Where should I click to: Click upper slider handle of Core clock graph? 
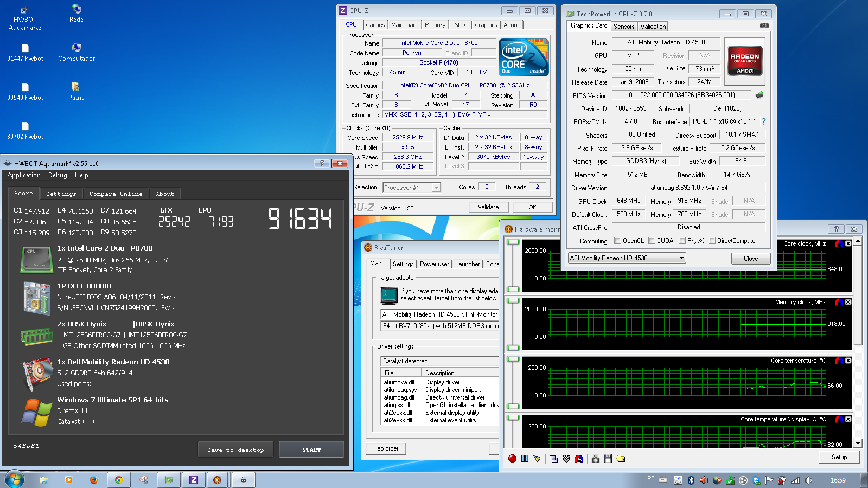(512, 242)
